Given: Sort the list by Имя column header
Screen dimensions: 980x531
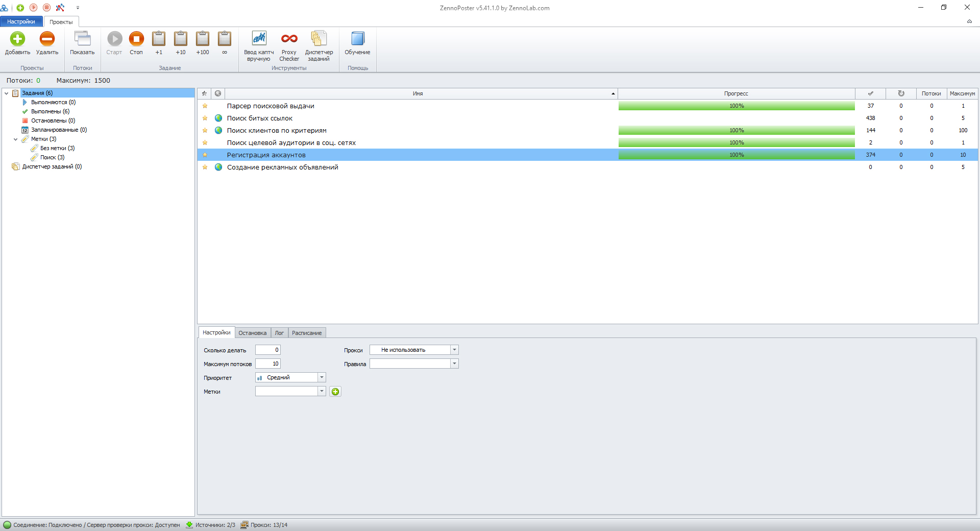Looking at the screenshot, I should (x=418, y=93).
